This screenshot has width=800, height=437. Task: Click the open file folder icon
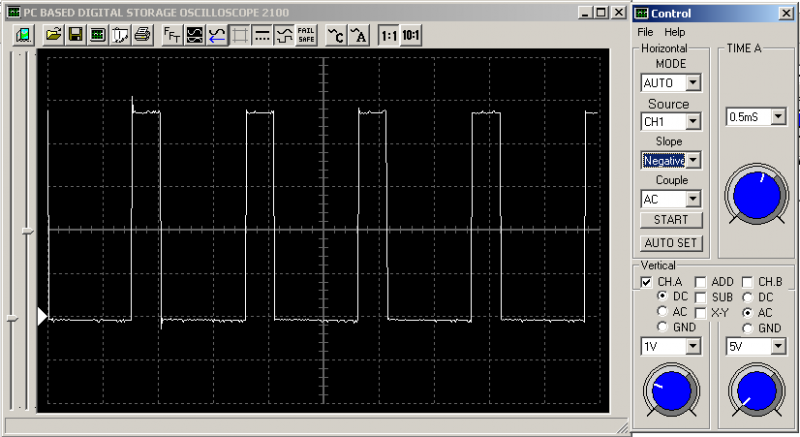53,35
